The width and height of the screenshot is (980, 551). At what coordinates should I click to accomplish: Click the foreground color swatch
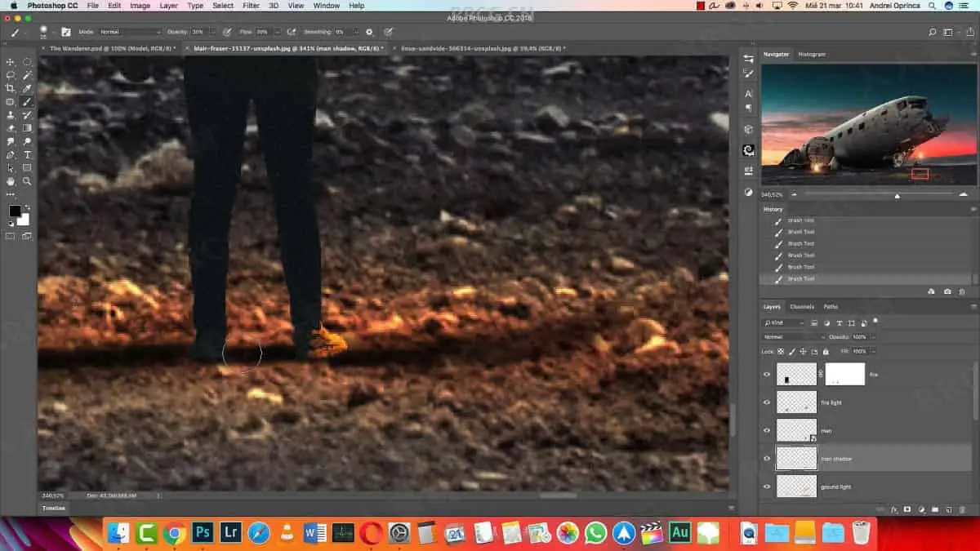(15, 211)
